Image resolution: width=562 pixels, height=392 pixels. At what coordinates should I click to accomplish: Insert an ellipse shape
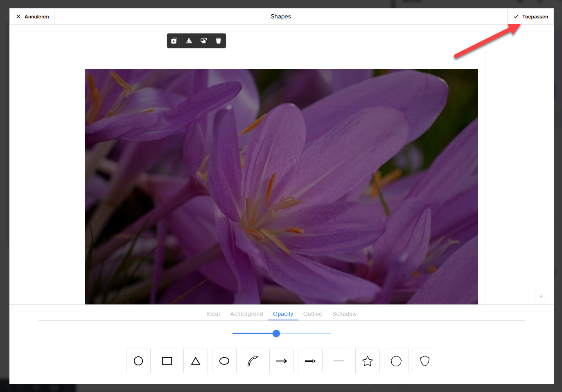224,361
